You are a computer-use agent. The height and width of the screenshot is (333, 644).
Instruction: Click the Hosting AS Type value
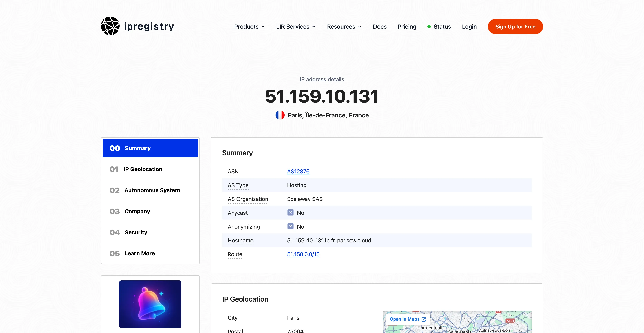click(x=297, y=185)
